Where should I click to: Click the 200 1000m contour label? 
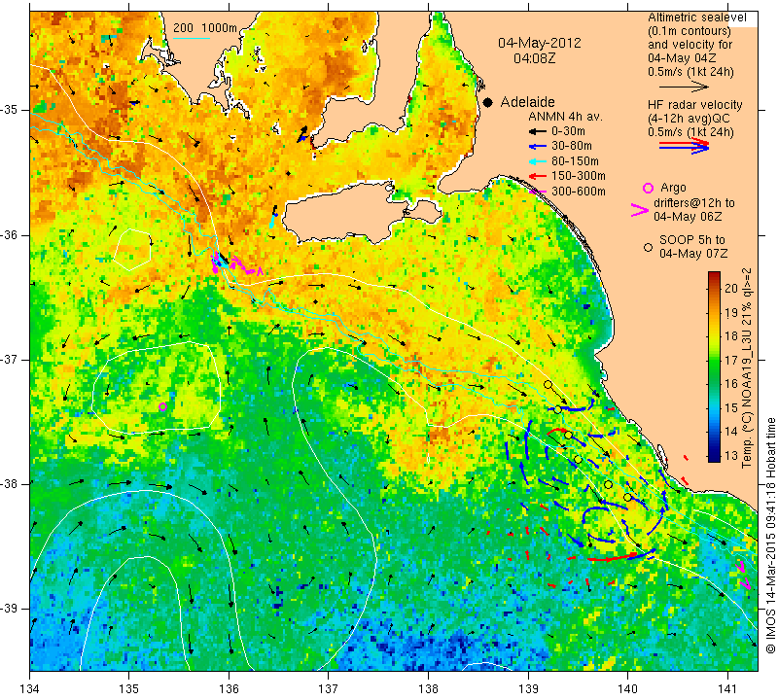point(205,28)
